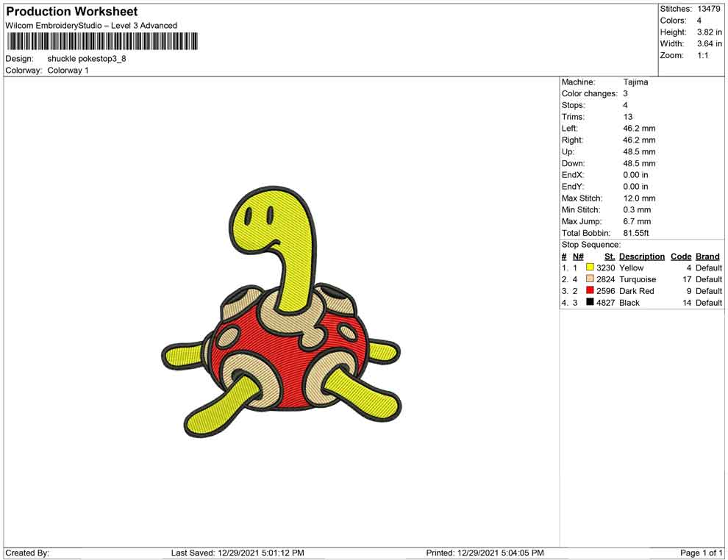Click the 'Created By:' footer label

point(27,553)
